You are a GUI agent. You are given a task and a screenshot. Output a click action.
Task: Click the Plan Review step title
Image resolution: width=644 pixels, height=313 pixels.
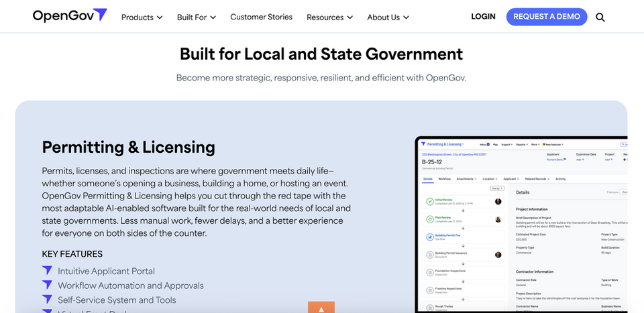(x=443, y=217)
